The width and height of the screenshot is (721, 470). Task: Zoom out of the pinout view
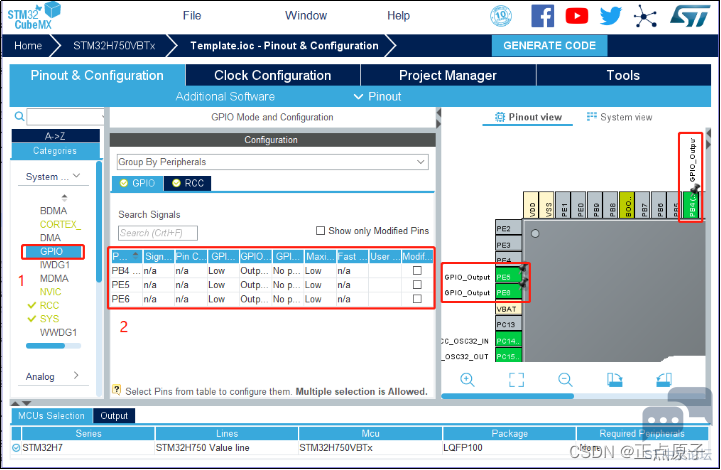(565, 379)
